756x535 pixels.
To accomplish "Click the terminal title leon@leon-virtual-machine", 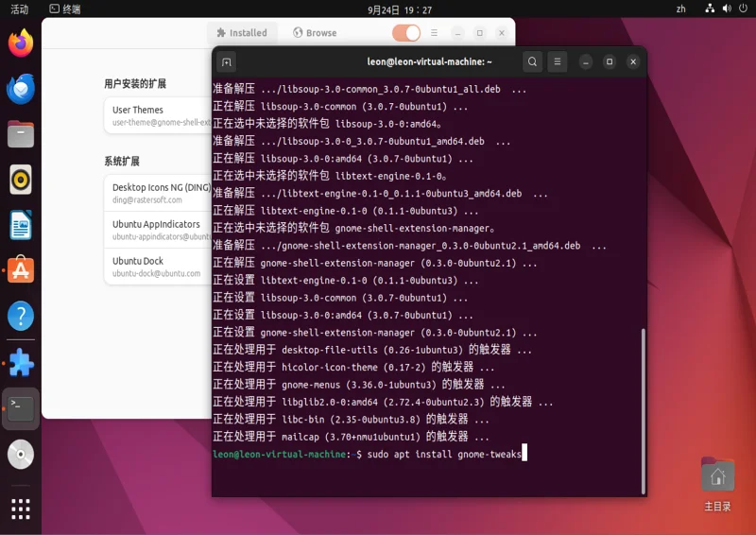I will (429, 61).
